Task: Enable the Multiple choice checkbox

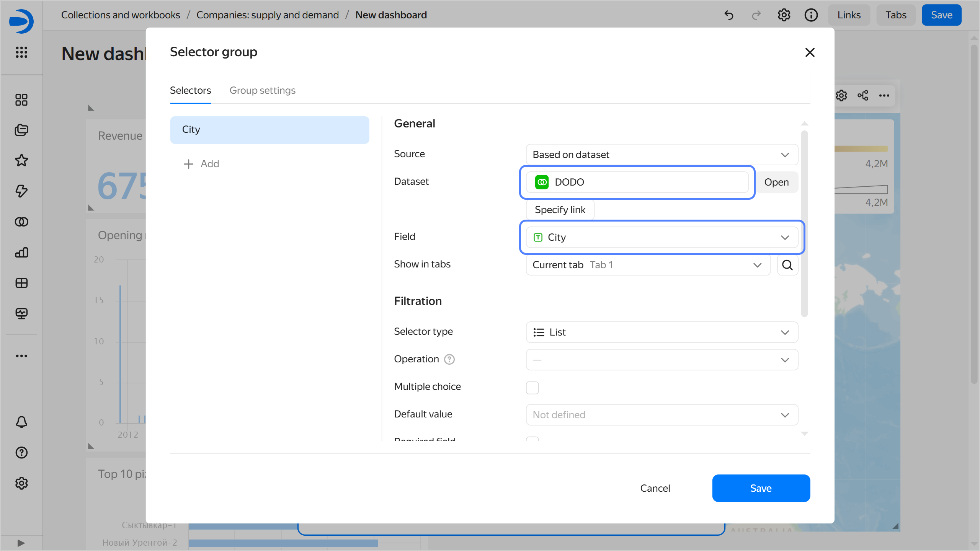Action: click(532, 387)
